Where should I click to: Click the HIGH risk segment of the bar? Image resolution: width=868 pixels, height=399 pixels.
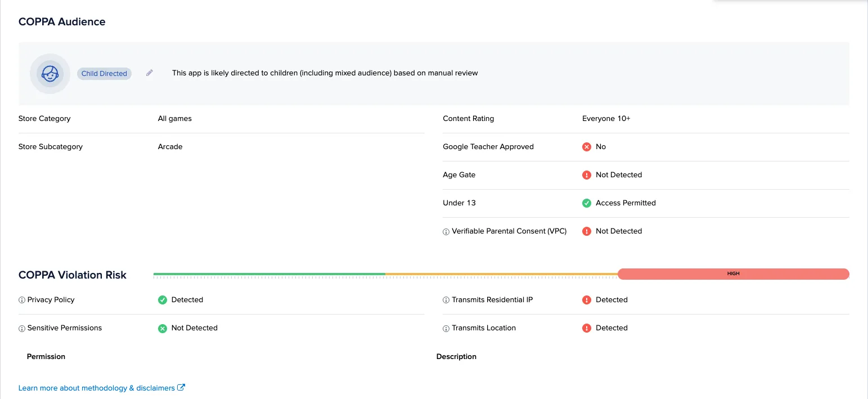(x=734, y=274)
